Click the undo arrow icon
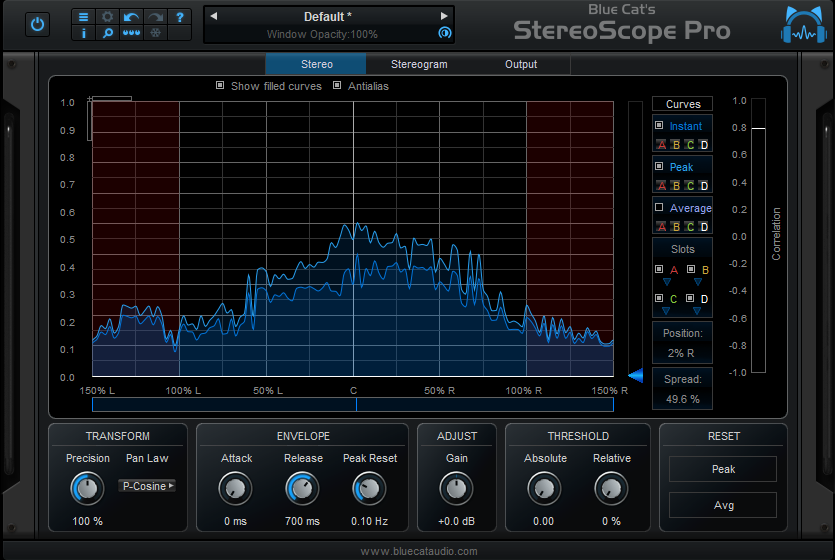835x560 pixels. coord(131,17)
